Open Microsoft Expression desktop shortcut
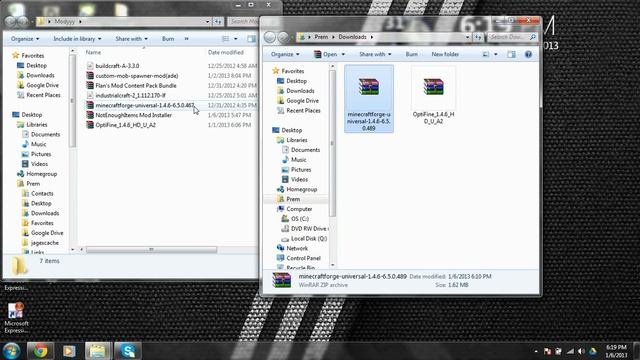640x360 pixels. click(x=16, y=318)
